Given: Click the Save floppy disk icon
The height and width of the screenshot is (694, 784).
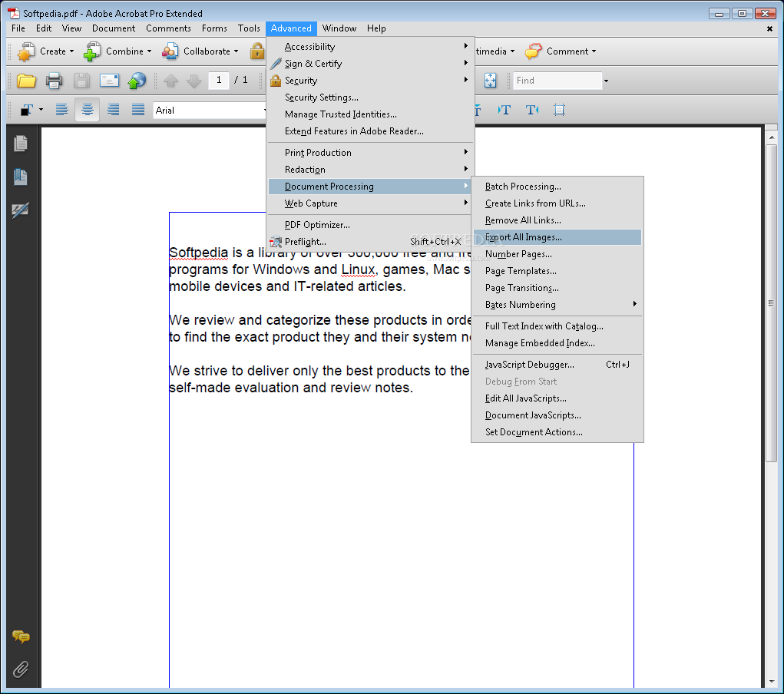Looking at the screenshot, I should [81, 81].
